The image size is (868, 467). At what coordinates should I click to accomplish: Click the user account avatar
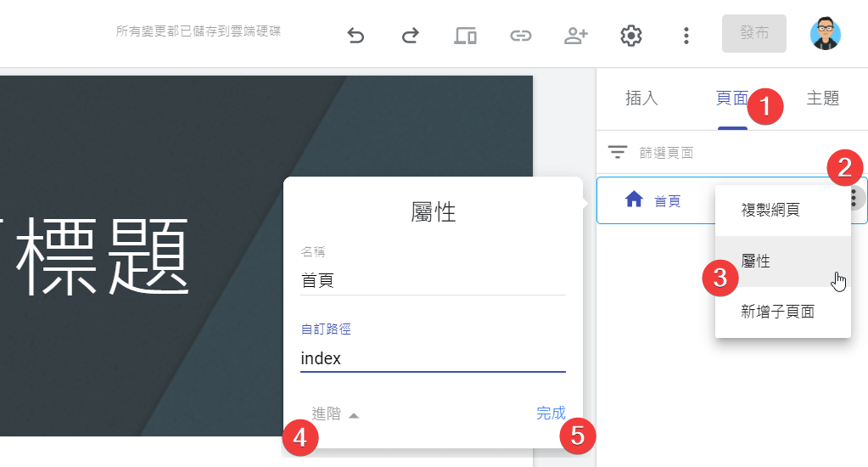point(825,34)
